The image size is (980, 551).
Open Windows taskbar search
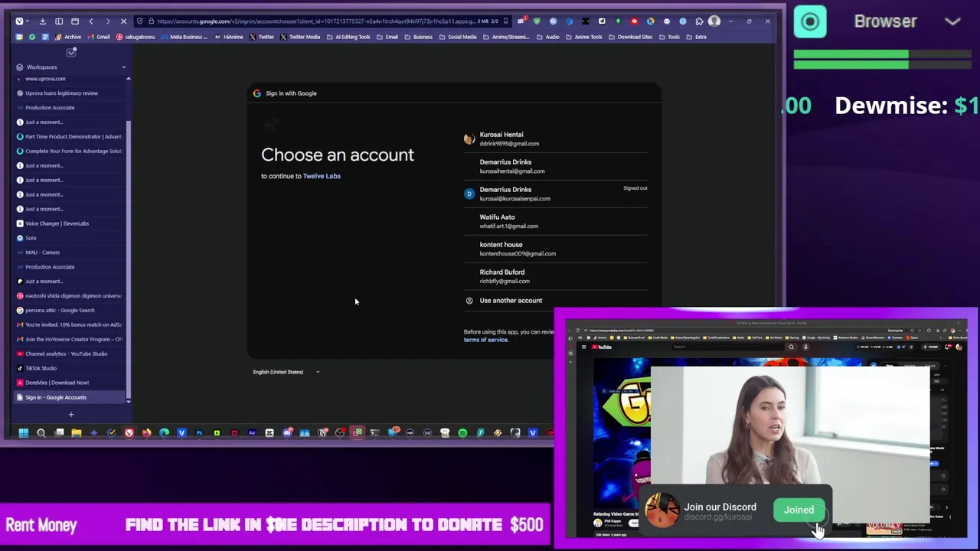41,433
